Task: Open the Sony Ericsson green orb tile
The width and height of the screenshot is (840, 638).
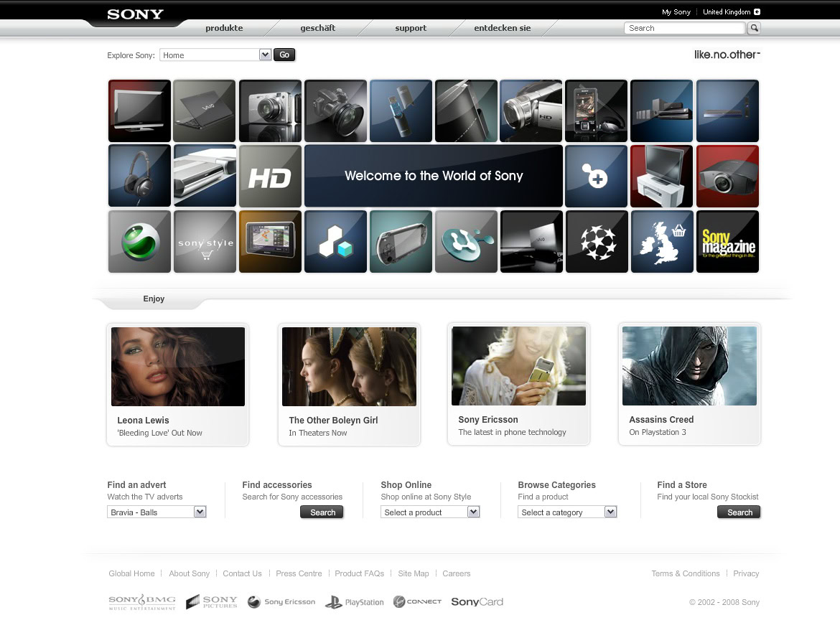Action: click(139, 241)
